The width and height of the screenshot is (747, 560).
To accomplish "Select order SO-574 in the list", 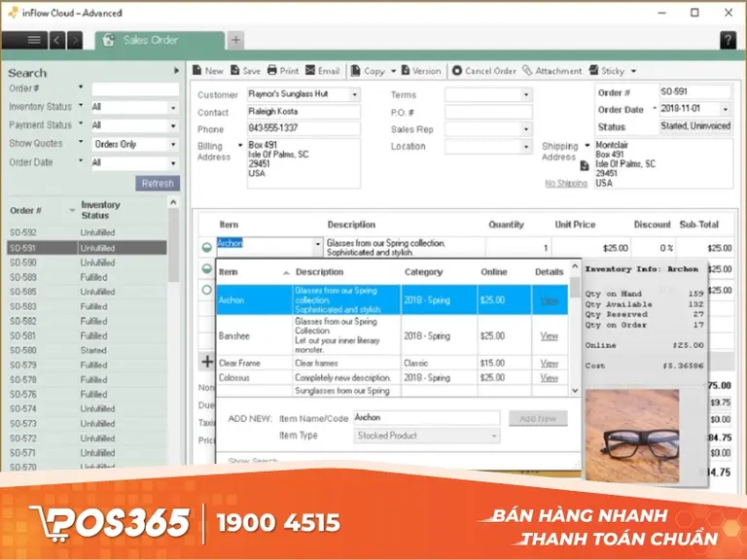I will point(87,408).
